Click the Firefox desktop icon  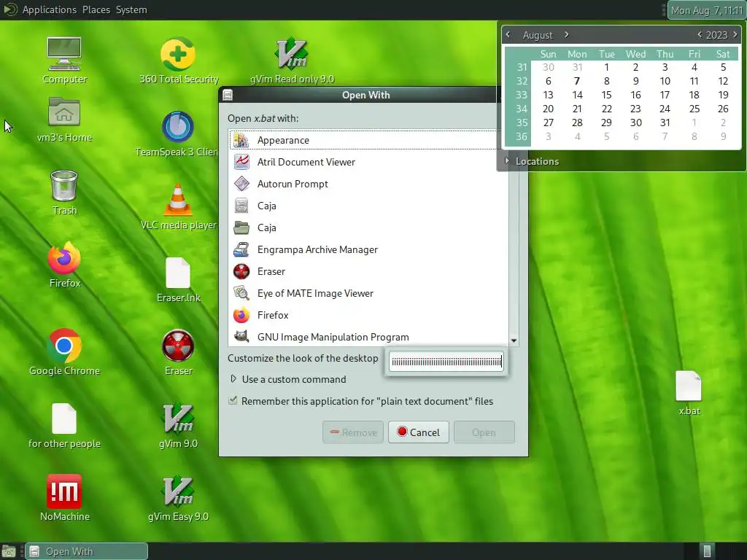tap(64, 259)
